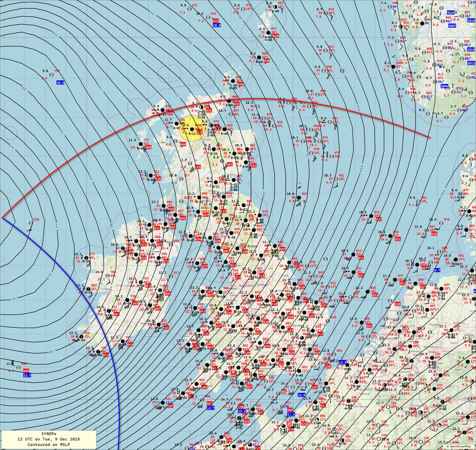Click the blue 9.7 box in the German Bight

(437, 270)
